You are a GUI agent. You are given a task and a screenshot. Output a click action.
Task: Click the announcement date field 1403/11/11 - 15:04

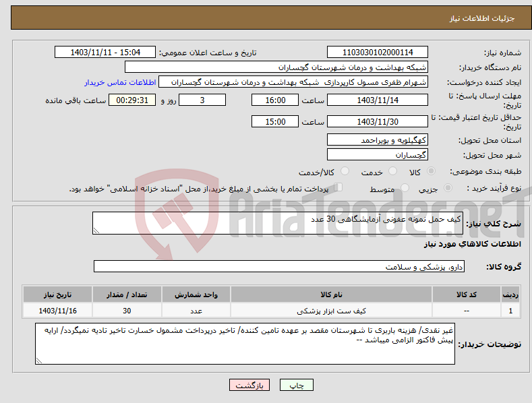tap(105, 53)
